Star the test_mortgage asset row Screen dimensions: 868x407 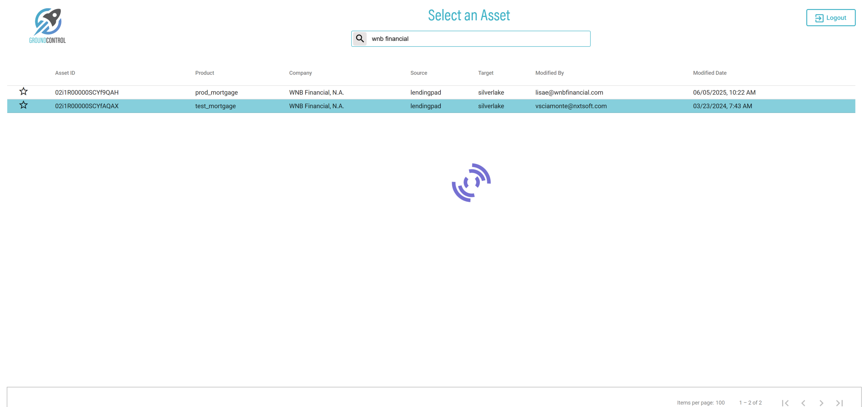click(x=23, y=105)
